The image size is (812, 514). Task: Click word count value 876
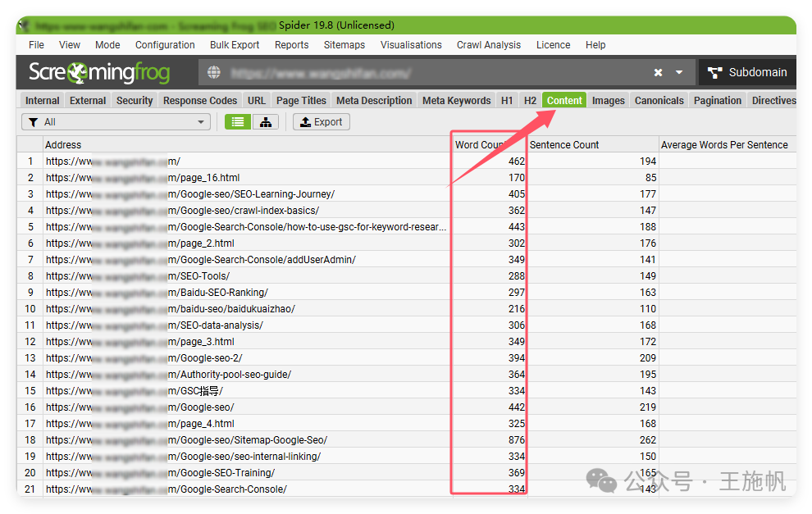516,440
